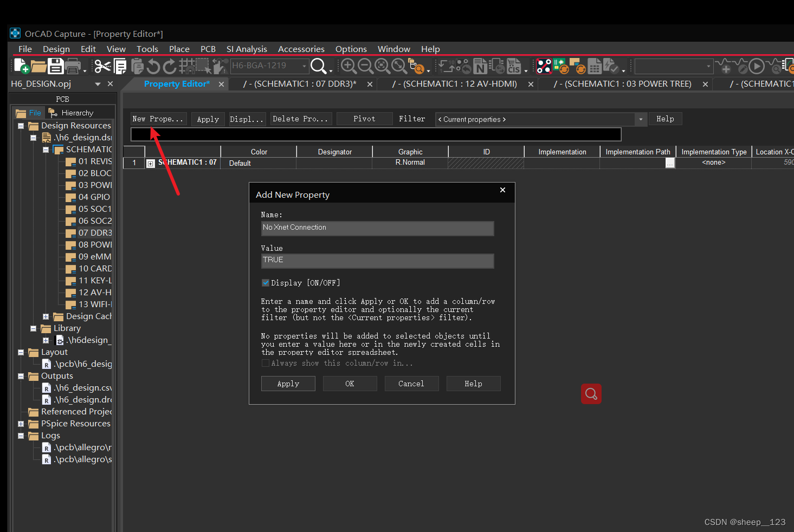This screenshot has height=532, width=794.
Task: Open the Accessories menu
Action: (x=301, y=49)
